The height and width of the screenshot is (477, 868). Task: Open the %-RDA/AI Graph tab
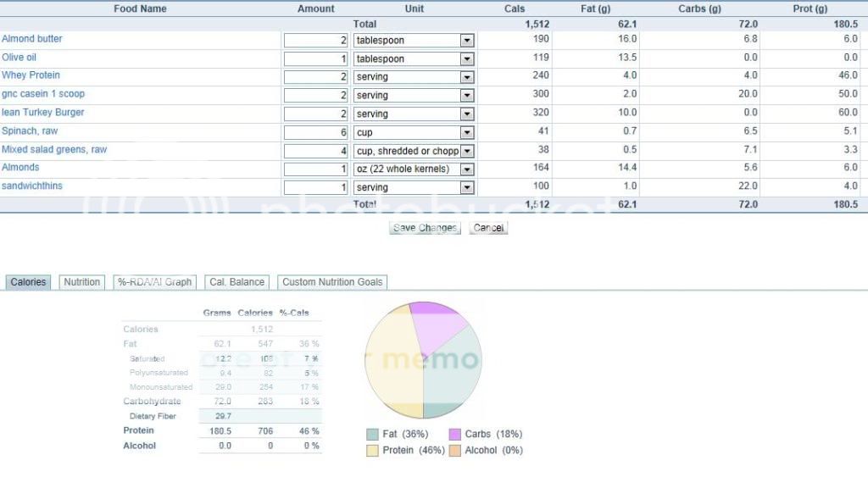pos(156,282)
